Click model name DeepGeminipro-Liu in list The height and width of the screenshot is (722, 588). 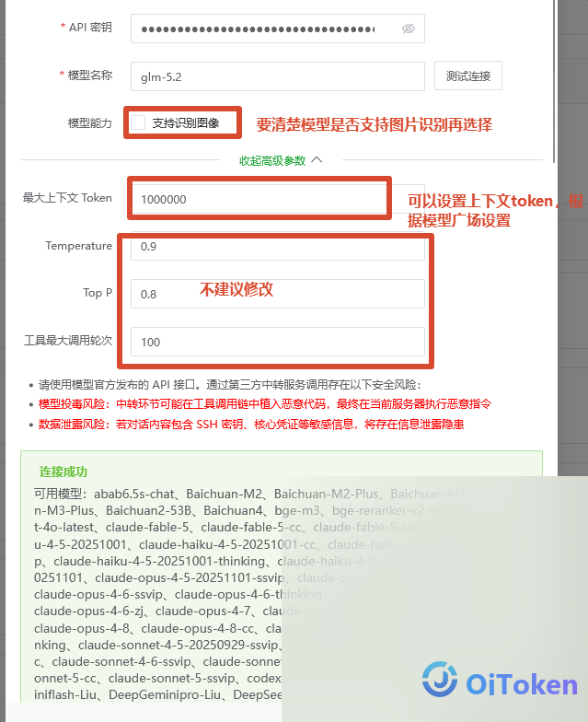pyautogui.click(x=165, y=694)
